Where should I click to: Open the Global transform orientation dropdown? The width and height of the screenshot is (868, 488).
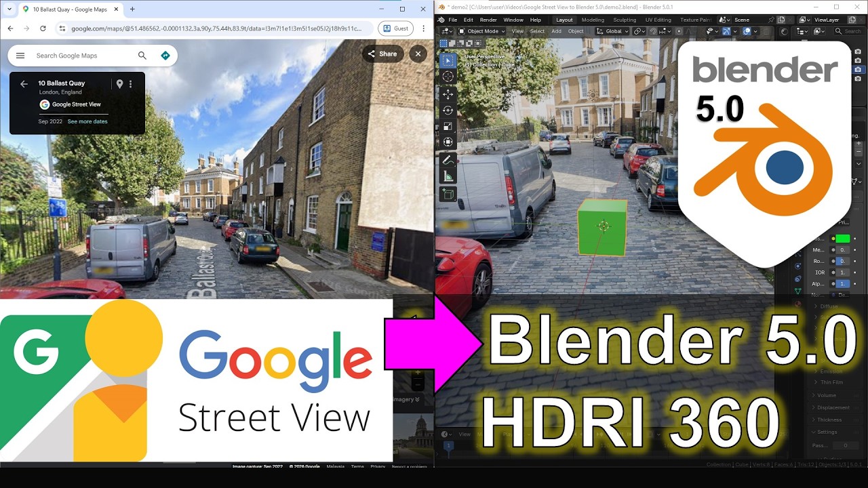pyautogui.click(x=613, y=31)
